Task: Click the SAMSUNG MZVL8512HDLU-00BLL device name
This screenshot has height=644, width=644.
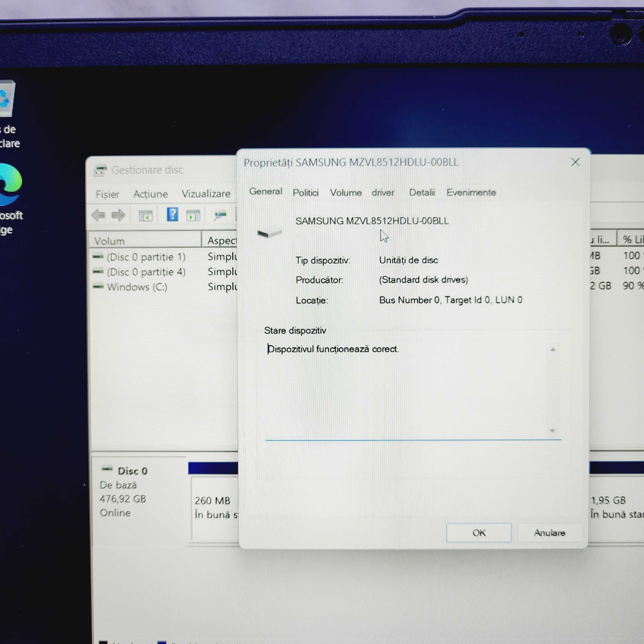Action: coord(372,221)
